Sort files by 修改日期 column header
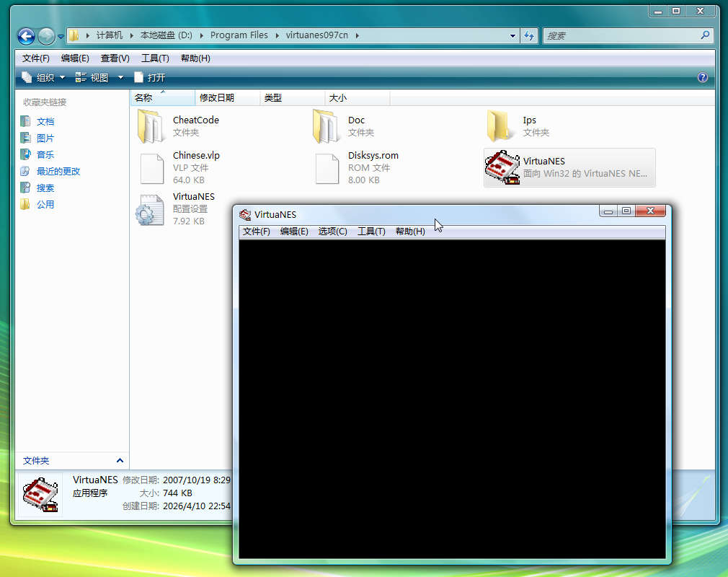Screen dimensions: 728x577 217,97
